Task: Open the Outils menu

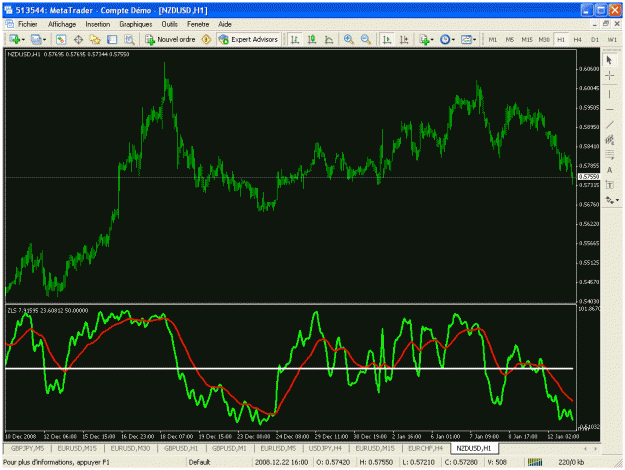Action: [169, 24]
